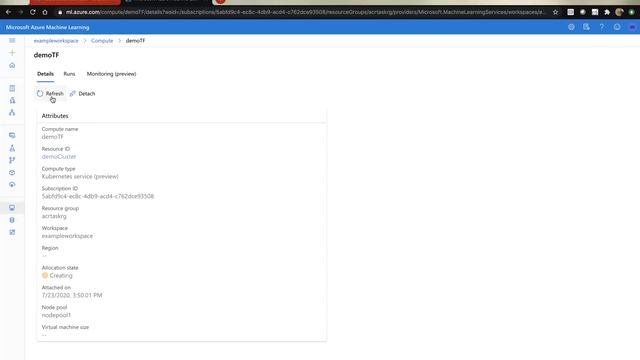Image resolution: width=640 pixels, height=360 pixels.
Task: Click browser home icon
Action: tap(45, 12)
